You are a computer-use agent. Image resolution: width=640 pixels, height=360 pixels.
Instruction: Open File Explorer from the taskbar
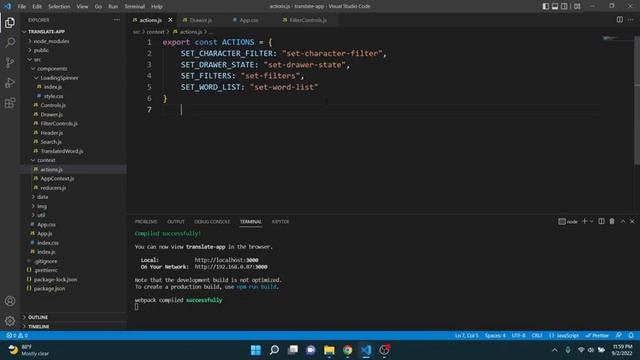(x=329, y=350)
